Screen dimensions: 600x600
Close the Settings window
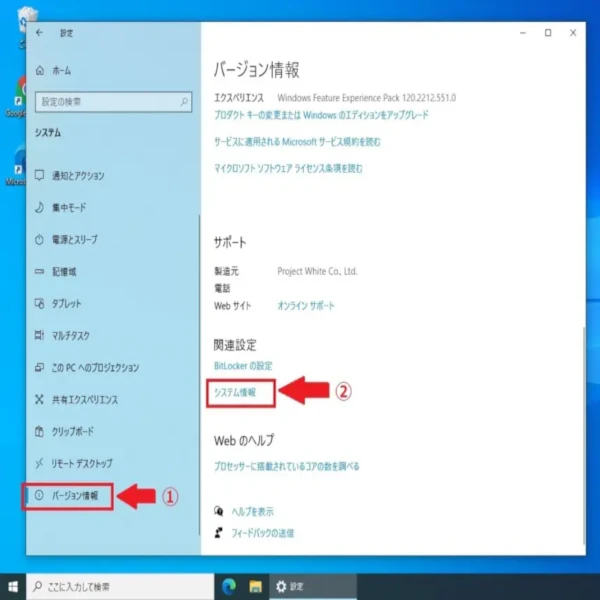tap(573, 33)
